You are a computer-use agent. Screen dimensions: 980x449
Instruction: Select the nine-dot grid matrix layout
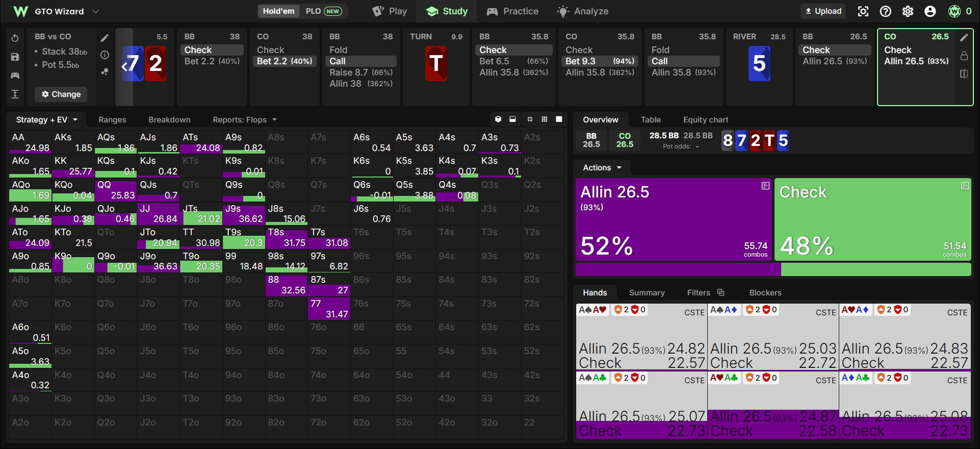[545, 119]
